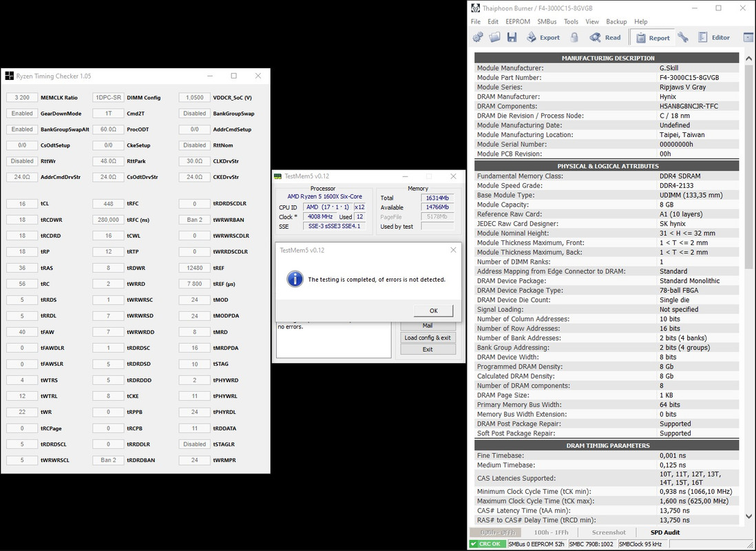Click the green CRC OK status indicator
The height and width of the screenshot is (551, 756).
click(x=488, y=543)
